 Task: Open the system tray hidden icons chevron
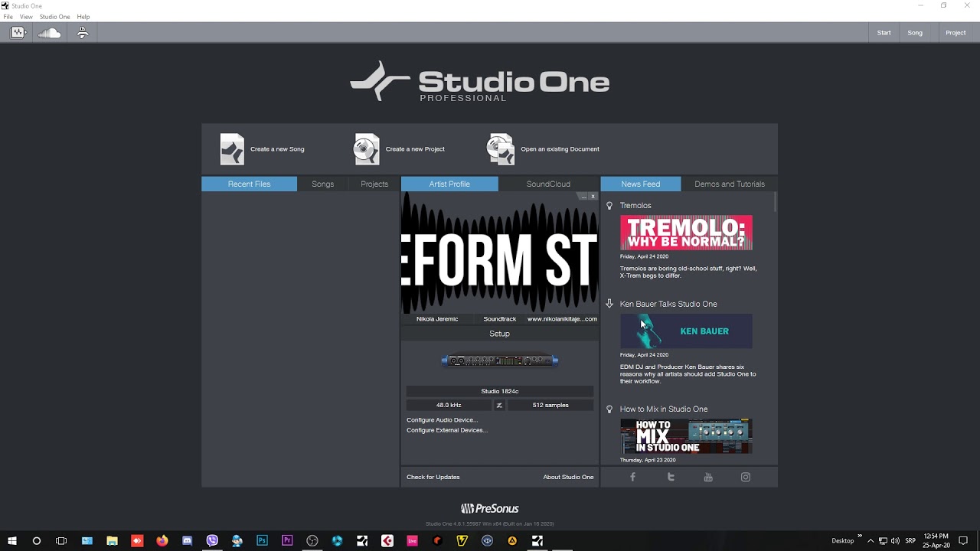coord(871,540)
